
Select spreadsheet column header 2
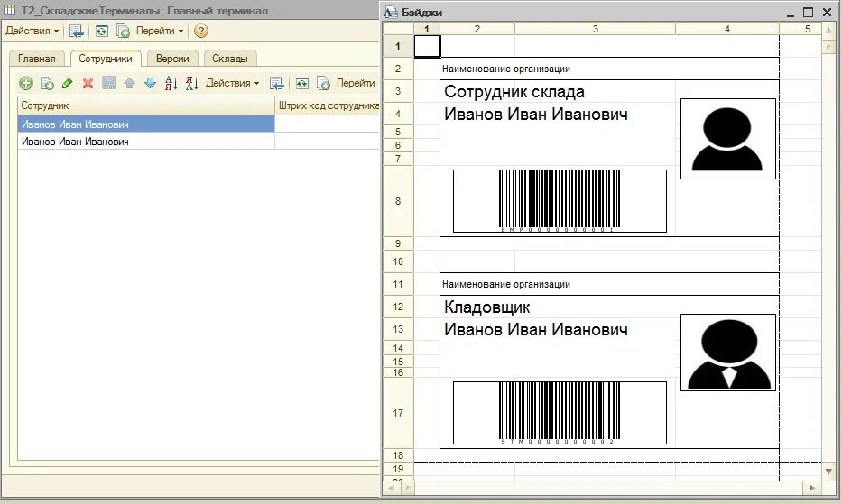[x=477, y=29]
